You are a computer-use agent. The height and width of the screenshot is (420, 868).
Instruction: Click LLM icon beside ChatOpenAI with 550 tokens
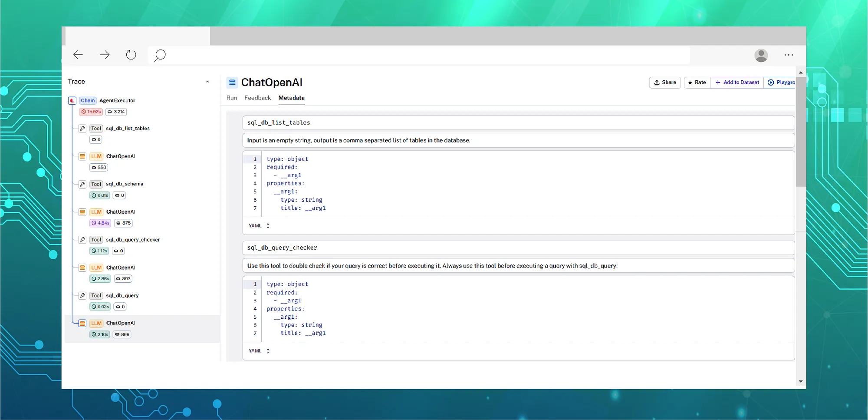pos(82,156)
